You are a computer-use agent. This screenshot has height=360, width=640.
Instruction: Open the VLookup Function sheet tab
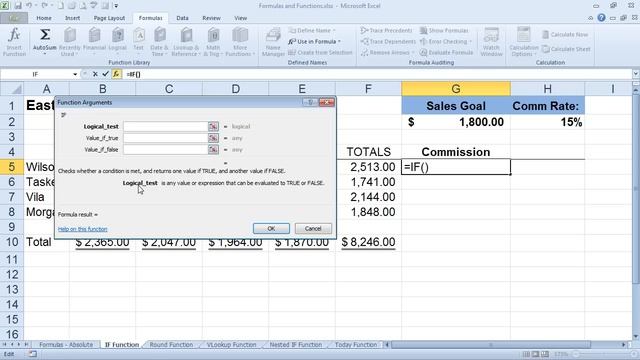231,345
